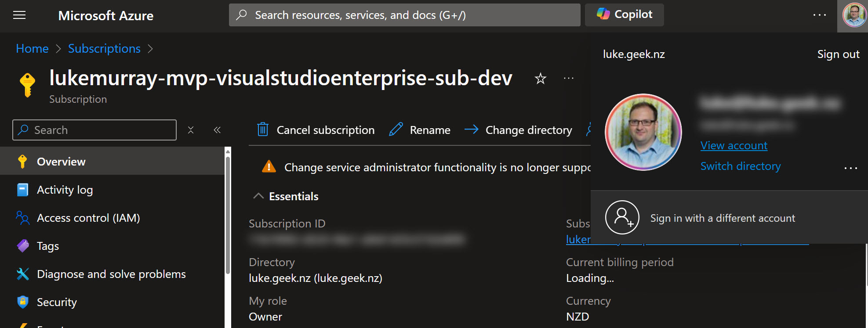
Task: Click the Subscription ID label
Action: tap(287, 223)
